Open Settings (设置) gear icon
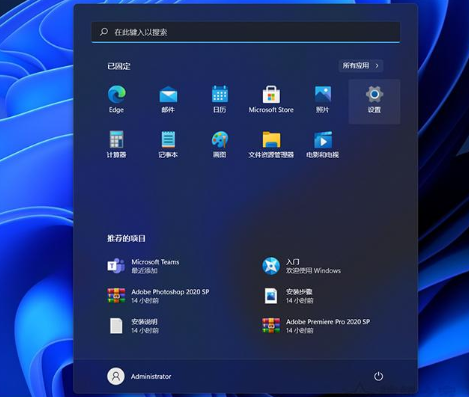 click(374, 94)
